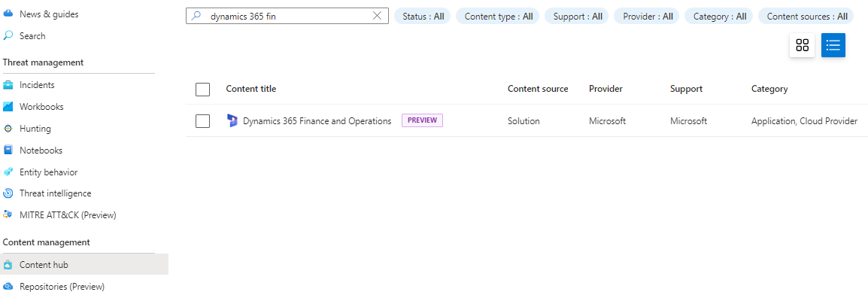Screen dimensions: 868x298
Task: Click the Search magnifier icon in sidebar
Action: click(x=8, y=36)
